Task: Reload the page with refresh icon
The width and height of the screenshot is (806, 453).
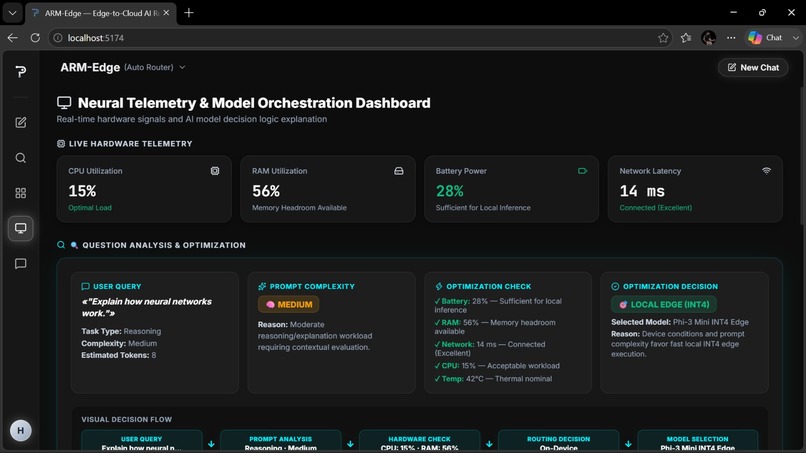Action: pos(35,38)
